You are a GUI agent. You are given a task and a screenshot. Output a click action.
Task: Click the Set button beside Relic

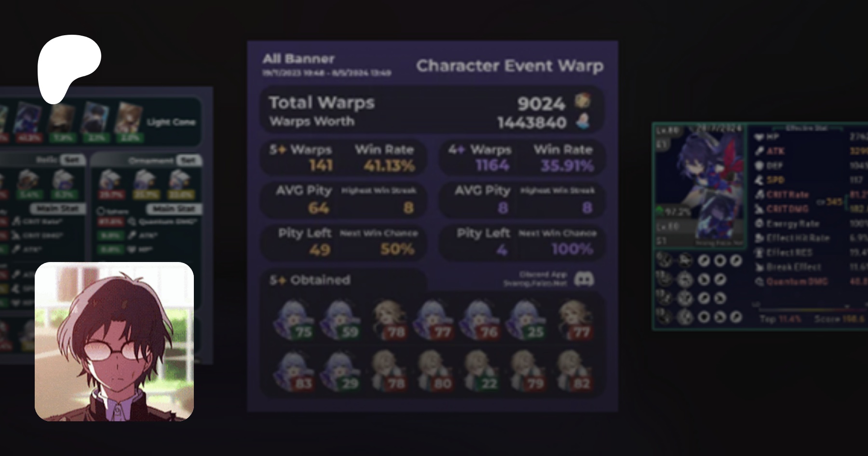(72, 160)
